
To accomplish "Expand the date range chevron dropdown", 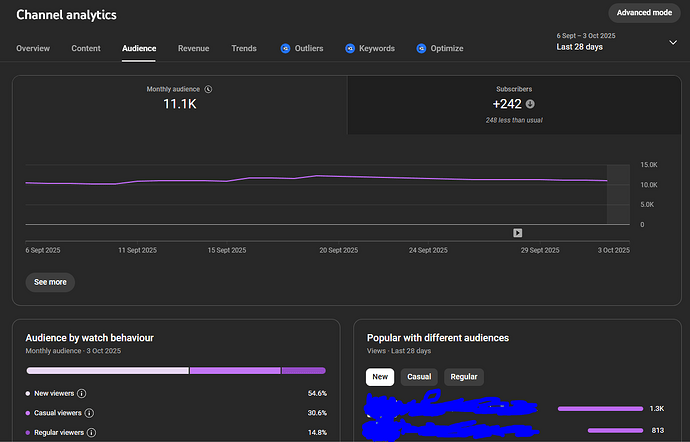I will [x=673, y=42].
